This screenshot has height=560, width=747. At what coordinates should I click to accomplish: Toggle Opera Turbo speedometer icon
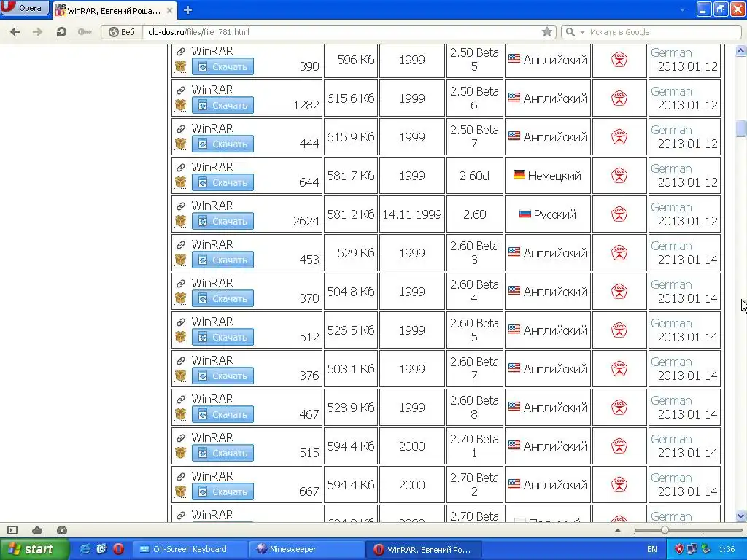tap(61, 530)
